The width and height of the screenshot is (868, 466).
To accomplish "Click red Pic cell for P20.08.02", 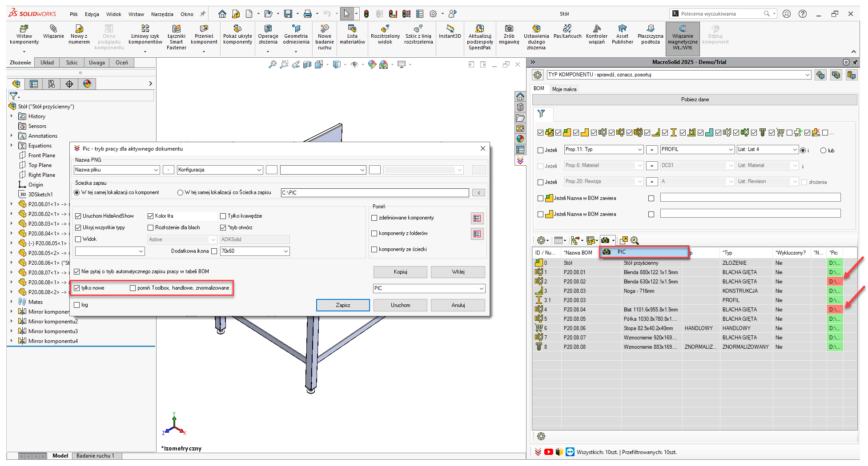I will tap(835, 282).
